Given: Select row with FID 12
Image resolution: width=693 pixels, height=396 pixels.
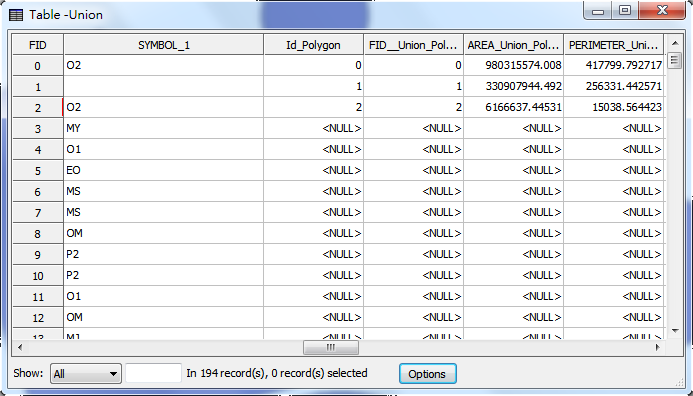Looking at the screenshot, I should (38, 317).
